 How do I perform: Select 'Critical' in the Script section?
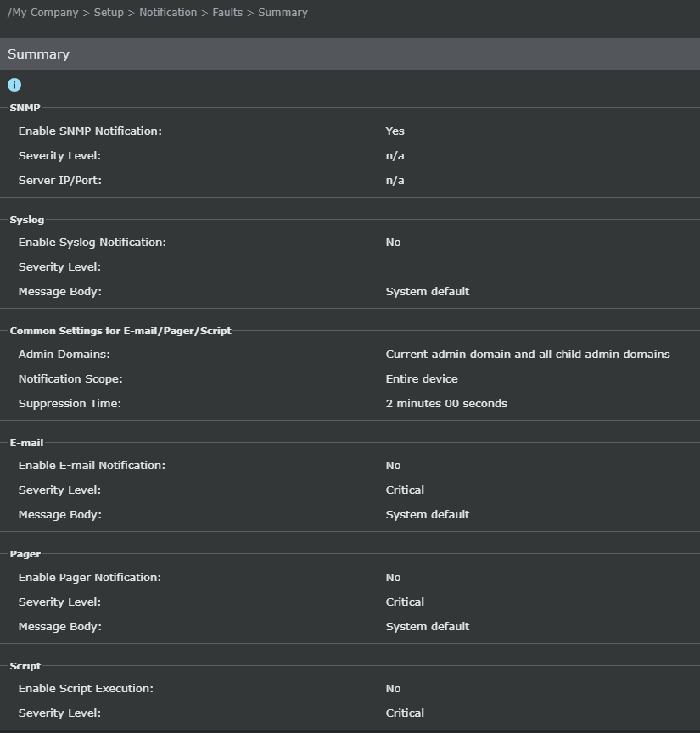[x=405, y=713]
